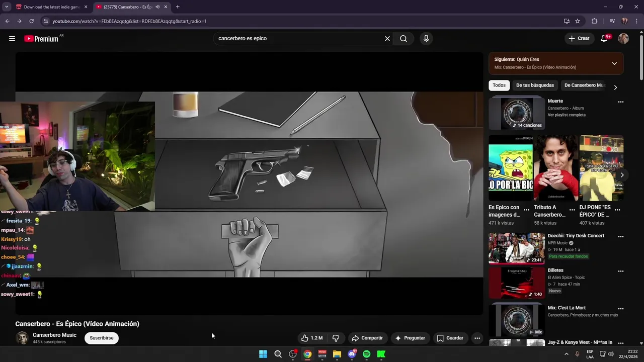
Task: Open options for Es Epico con imagenes short
Action: 526,210
